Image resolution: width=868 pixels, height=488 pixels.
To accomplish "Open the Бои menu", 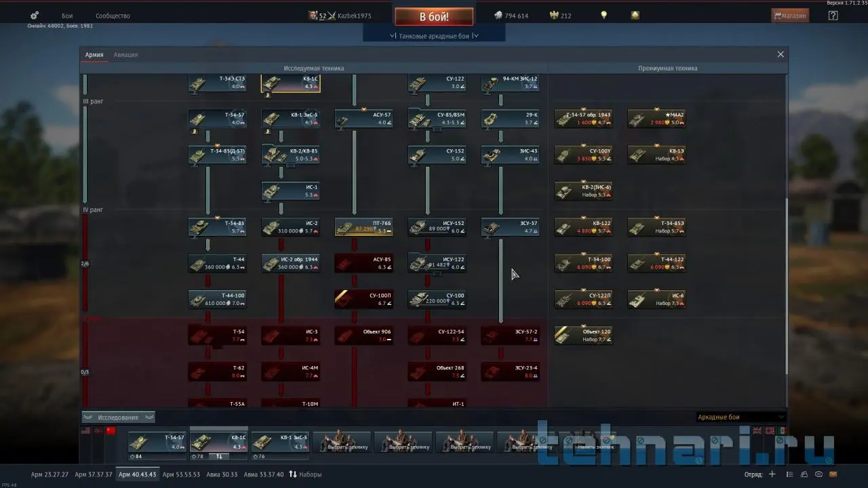I will tap(67, 16).
